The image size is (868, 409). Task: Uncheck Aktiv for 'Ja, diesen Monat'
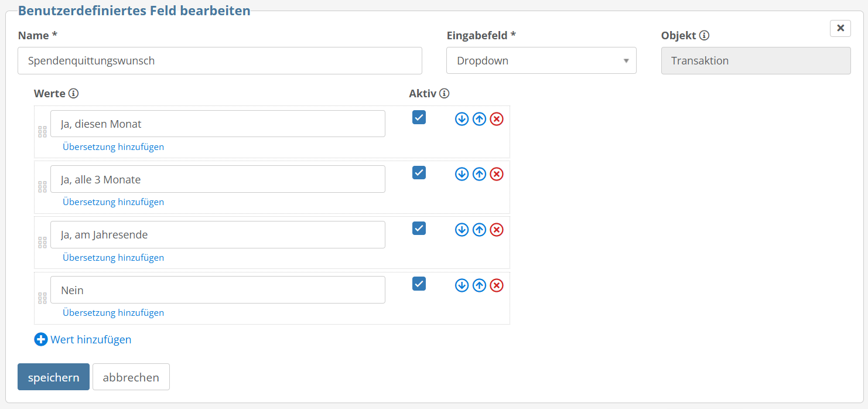tap(419, 117)
